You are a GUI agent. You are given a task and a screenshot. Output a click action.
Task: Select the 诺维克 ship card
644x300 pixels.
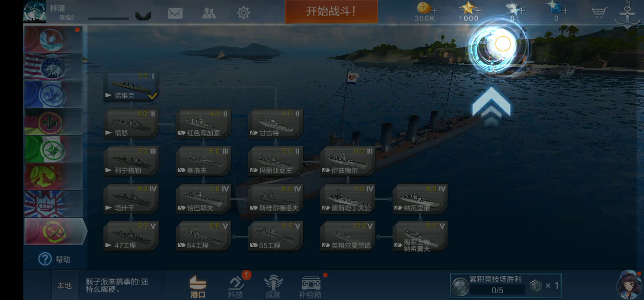tap(131, 87)
